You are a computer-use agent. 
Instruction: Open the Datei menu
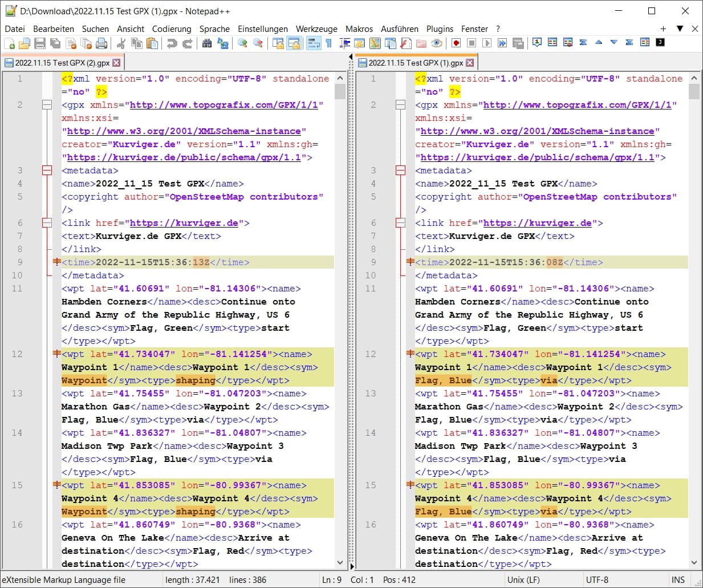point(15,29)
